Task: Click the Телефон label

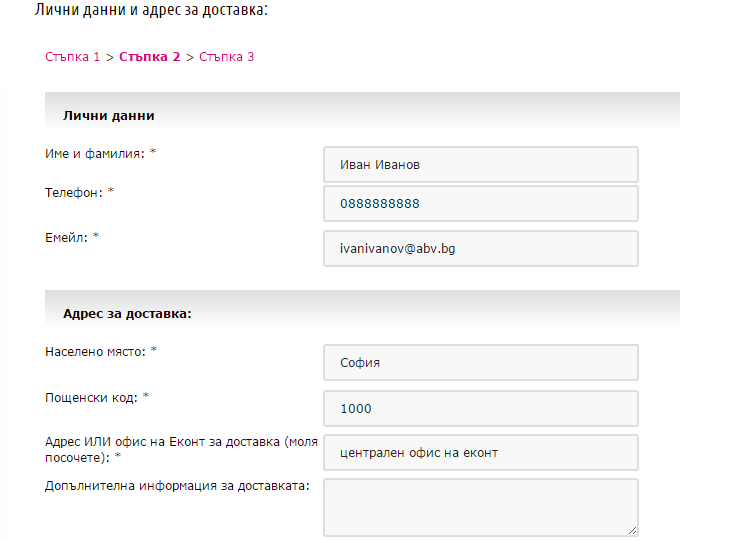Action: click(79, 192)
